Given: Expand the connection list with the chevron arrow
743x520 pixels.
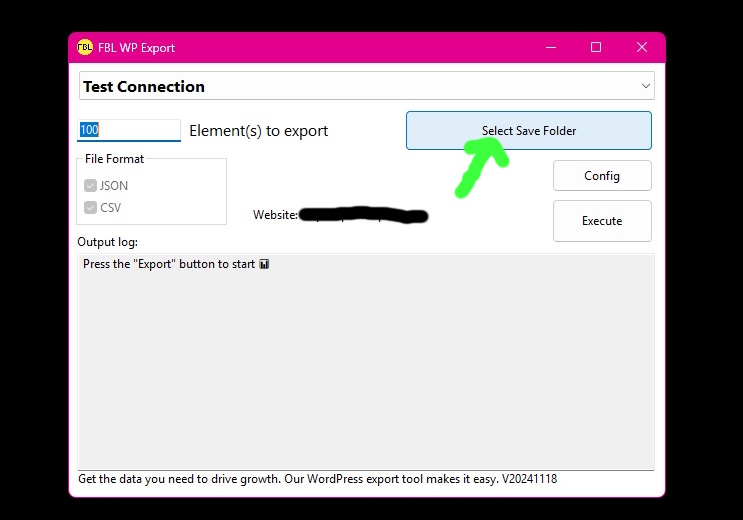Looking at the screenshot, I should (x=645, y=86).
